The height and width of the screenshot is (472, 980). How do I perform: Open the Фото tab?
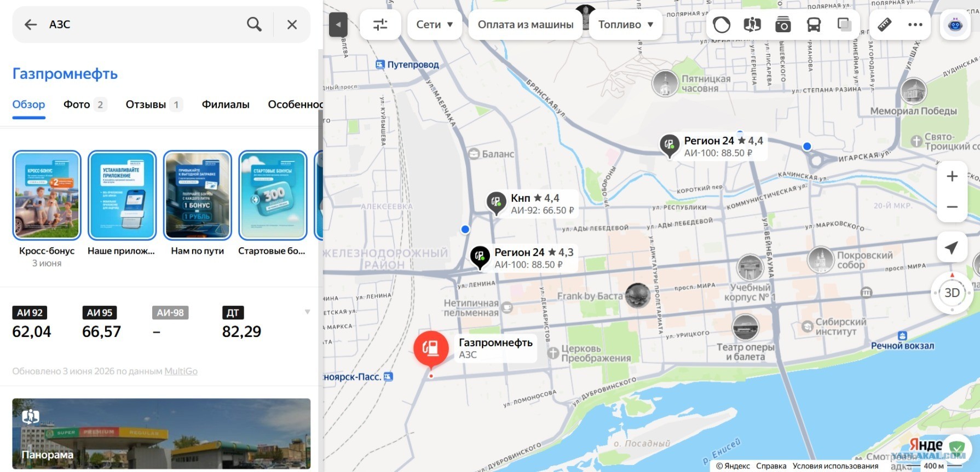[x=84, y=104]
